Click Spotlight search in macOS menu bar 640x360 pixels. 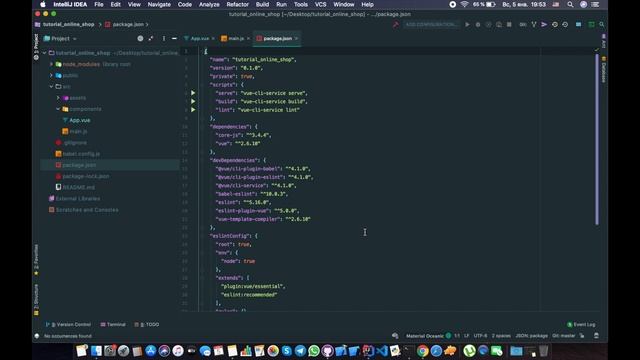(x=570, y=4)
